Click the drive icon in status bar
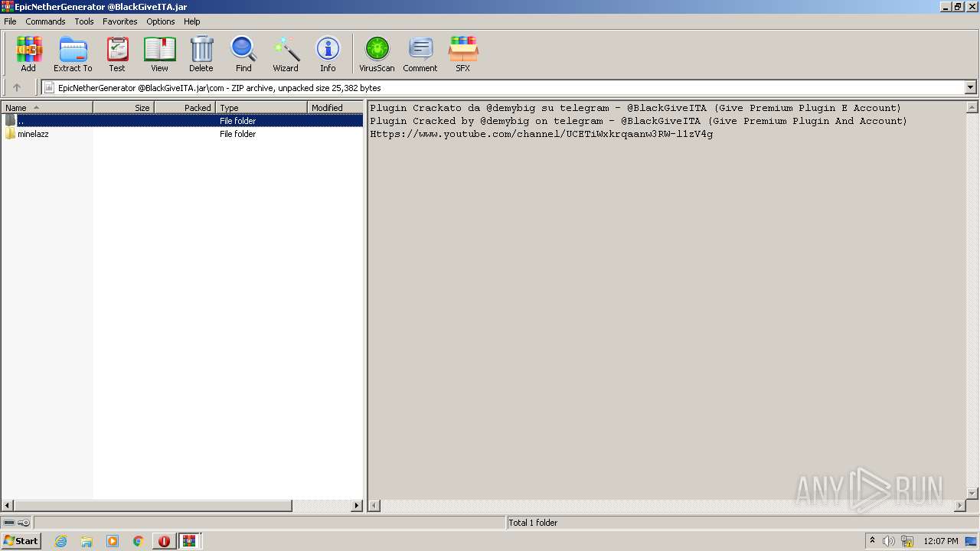This screenshot has height=551, width=980. [9, 523]
